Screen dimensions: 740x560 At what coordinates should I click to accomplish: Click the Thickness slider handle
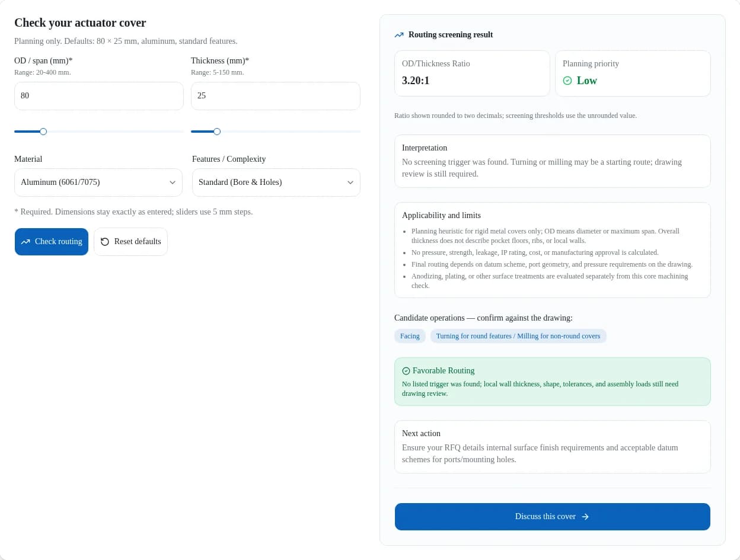[x=217, y=132]
